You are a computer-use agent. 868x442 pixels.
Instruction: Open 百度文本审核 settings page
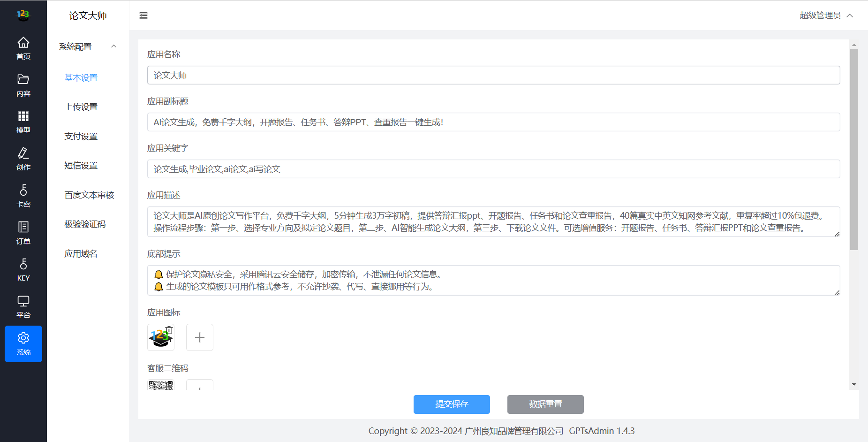coord(90,195)
